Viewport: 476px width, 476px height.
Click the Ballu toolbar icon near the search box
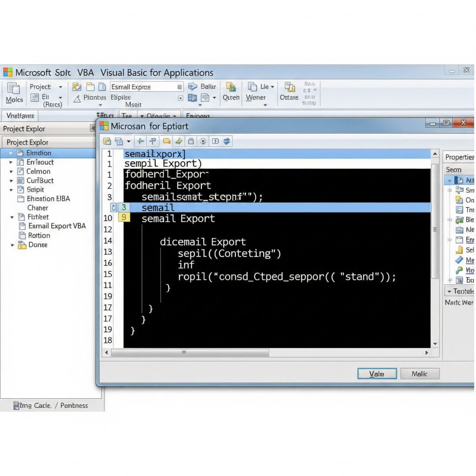[192, 86]
